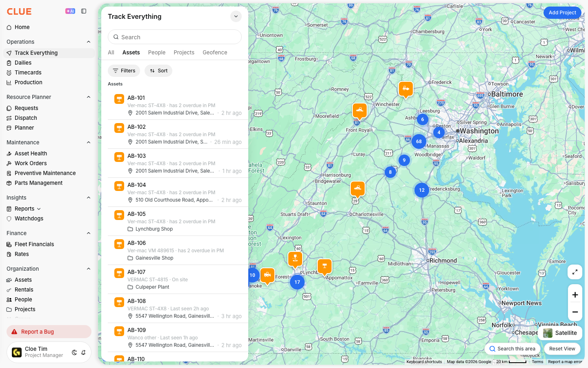The height and width of the screenshot is (368, 588).
Task: Click the Reset View button
Action: pos(562,349)
